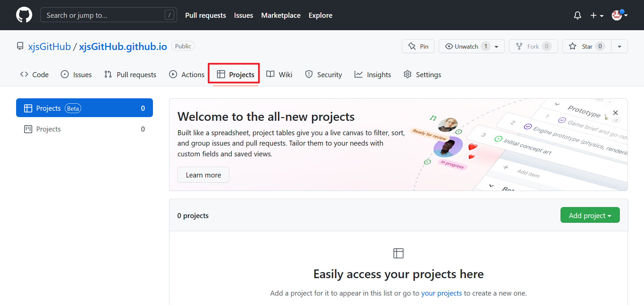Open the Unwatch notifications dropdown
Image resolution: width=644 pixels, height=305 pixels.
(472, 46)
